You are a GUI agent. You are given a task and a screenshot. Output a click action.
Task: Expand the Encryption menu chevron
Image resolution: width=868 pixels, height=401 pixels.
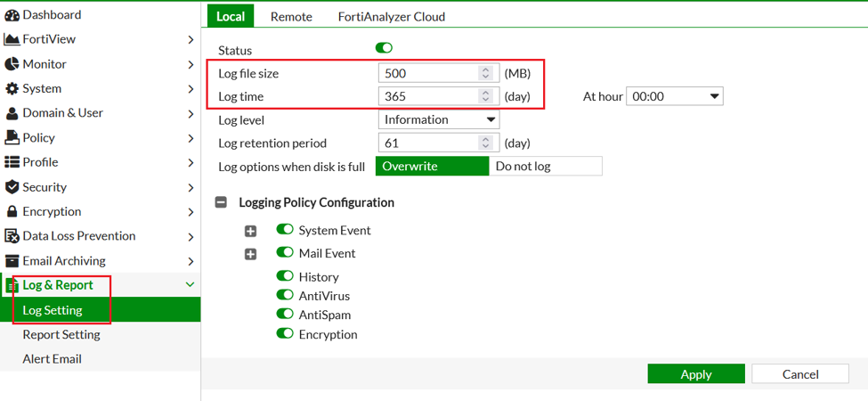(191, 212)
